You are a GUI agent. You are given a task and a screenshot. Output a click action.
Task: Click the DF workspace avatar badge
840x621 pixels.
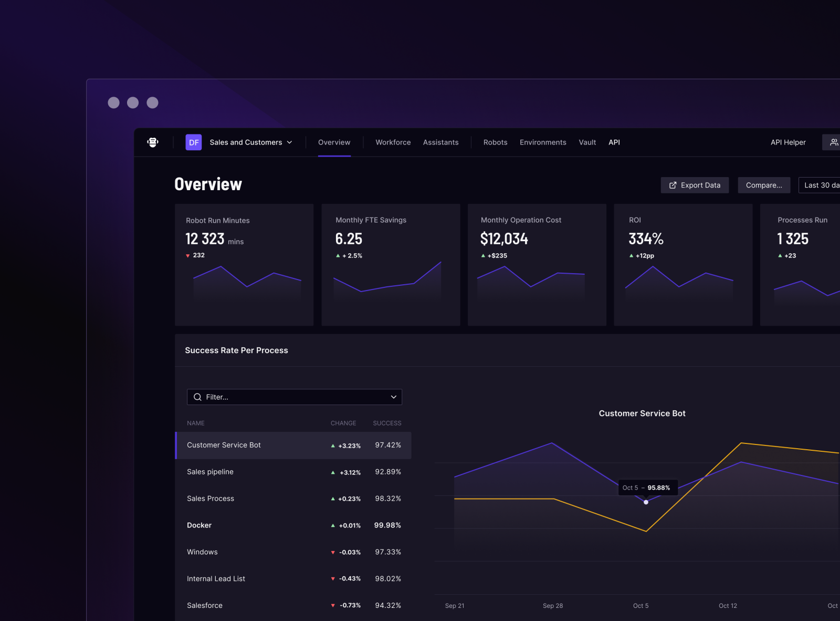coord(194,142)
